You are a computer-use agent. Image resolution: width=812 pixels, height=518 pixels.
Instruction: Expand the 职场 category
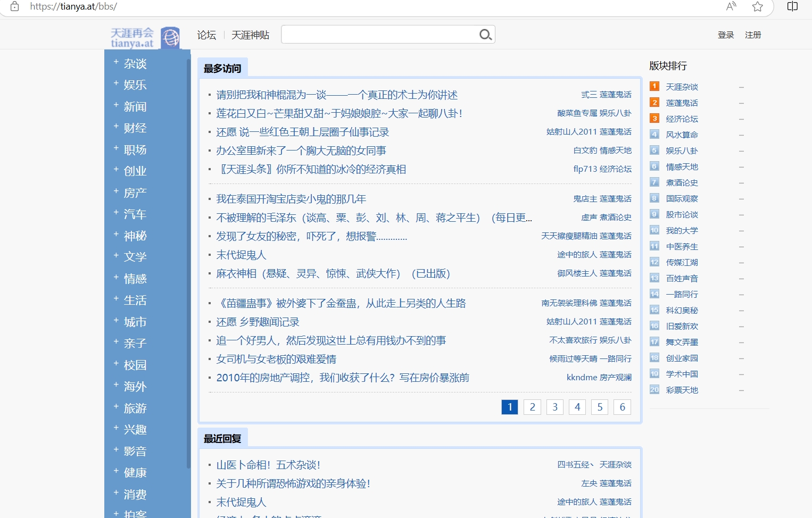[135, 150]
